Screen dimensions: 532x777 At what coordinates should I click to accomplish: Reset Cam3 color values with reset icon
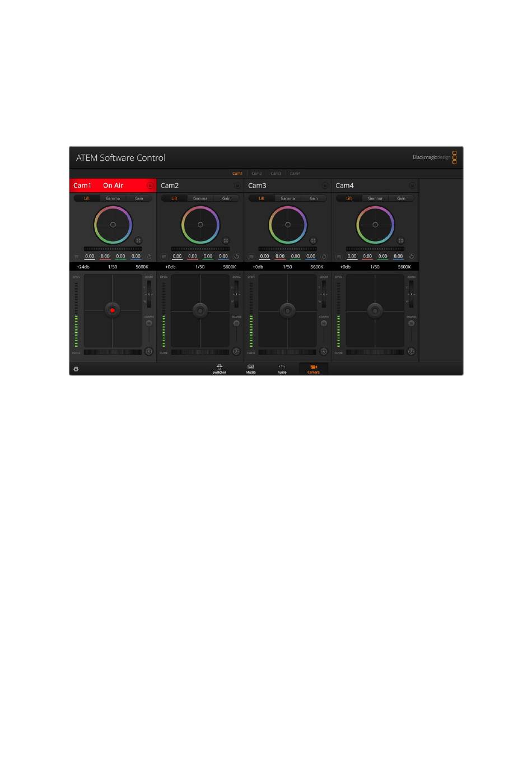[324, 257]
